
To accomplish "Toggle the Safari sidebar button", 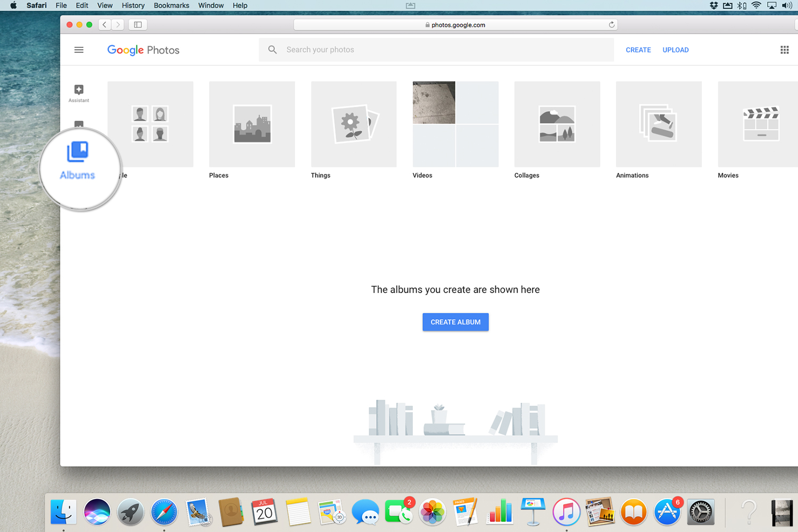I will click(x=138, y=24).
